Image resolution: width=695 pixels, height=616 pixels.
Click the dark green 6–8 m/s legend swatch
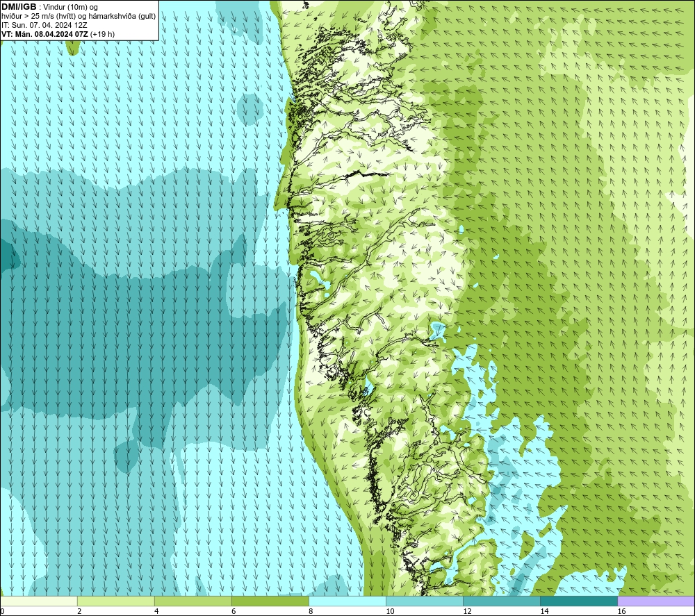pyautogui.click(x=270, y=601)
